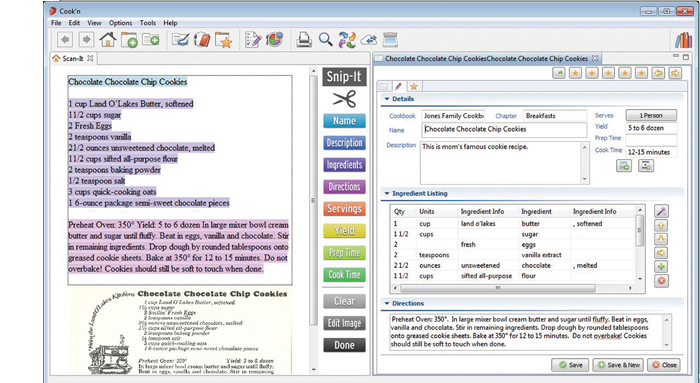
Task: Click the blue Name snip button
Action: (344, 121)
